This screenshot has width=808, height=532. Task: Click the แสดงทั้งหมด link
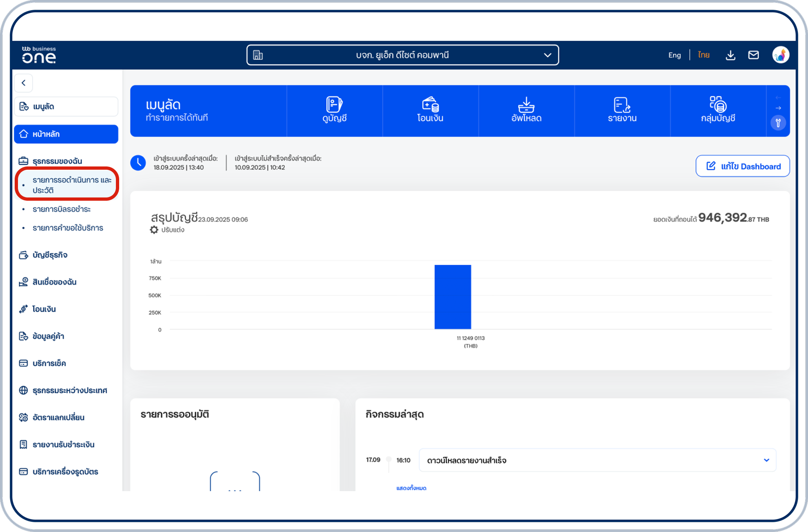411,488
